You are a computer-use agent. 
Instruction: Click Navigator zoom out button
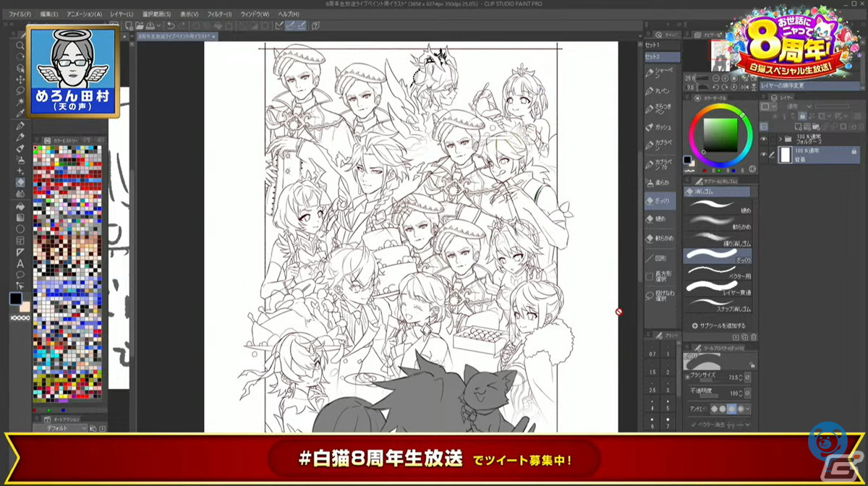point(717,78)
